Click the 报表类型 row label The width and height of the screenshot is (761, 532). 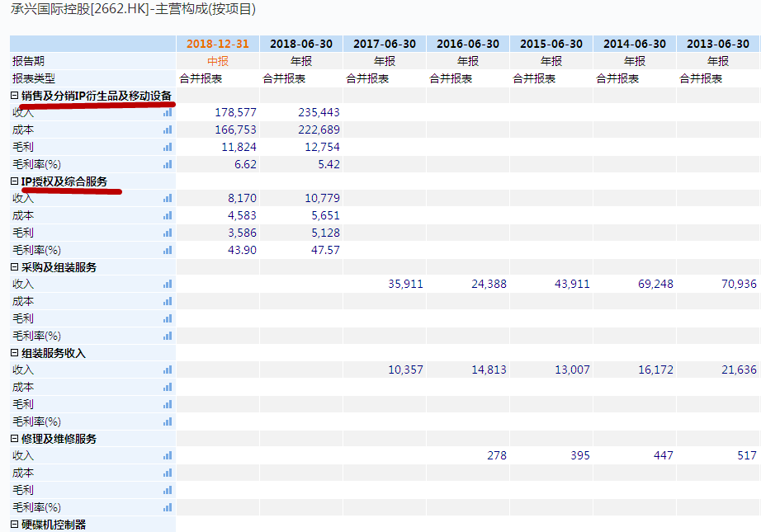34,78
